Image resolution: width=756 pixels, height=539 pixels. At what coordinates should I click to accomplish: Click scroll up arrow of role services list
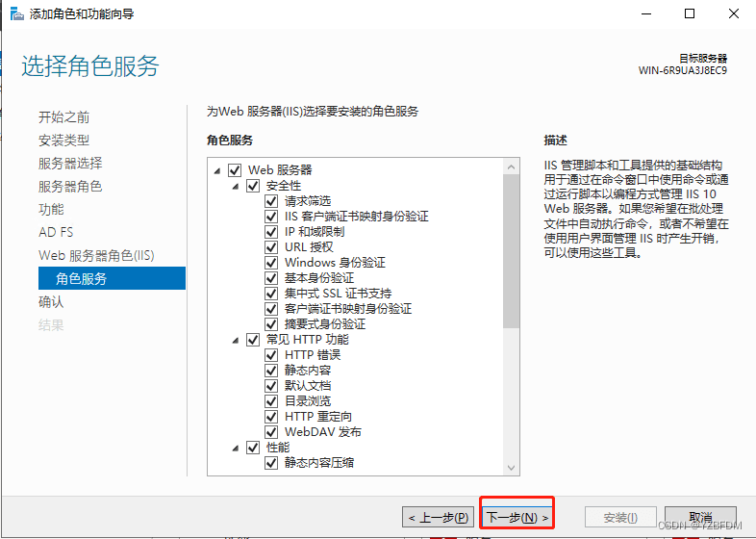511,167
